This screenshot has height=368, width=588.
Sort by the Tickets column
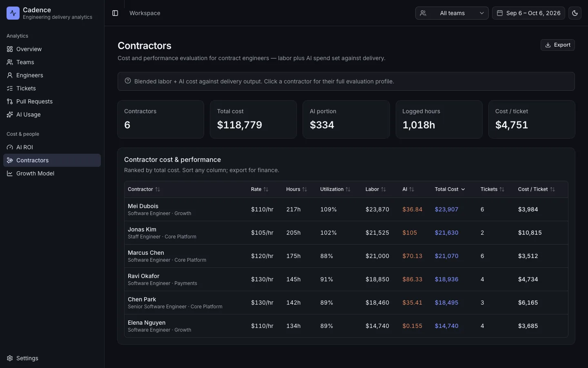[492, 189]
